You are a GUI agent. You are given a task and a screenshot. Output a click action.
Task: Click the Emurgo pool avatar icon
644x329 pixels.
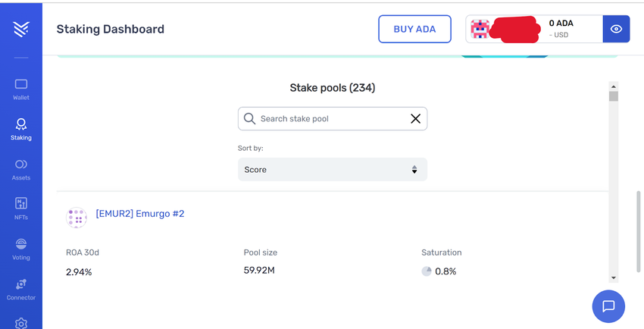(77, 218)
